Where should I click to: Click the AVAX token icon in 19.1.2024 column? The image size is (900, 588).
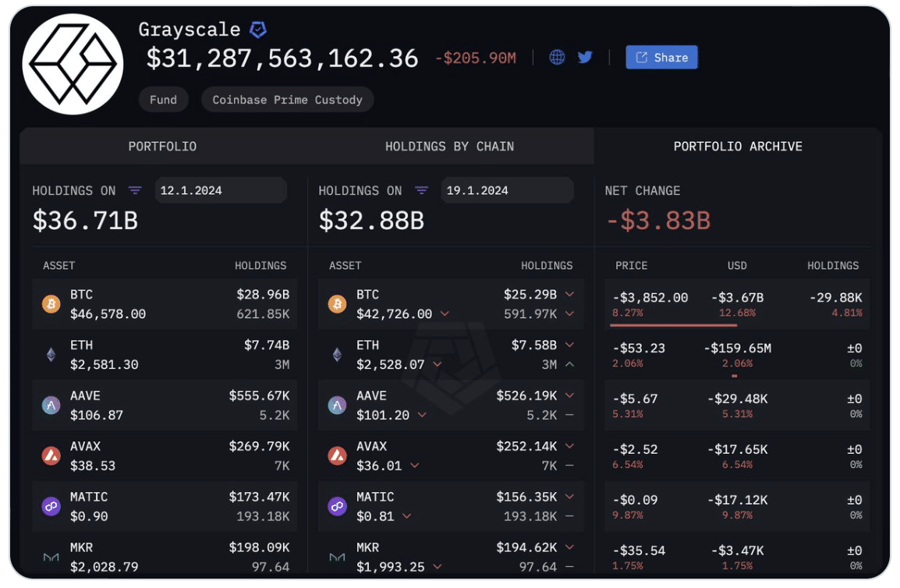337,456
